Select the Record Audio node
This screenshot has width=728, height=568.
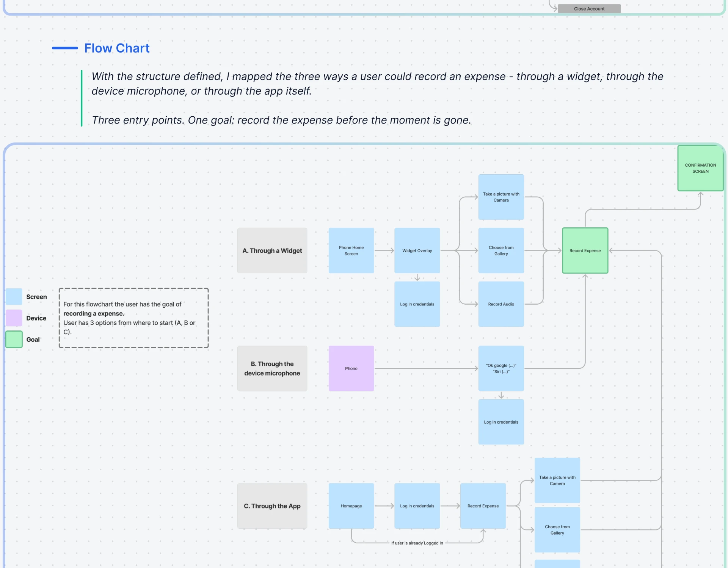pos(501,304)
